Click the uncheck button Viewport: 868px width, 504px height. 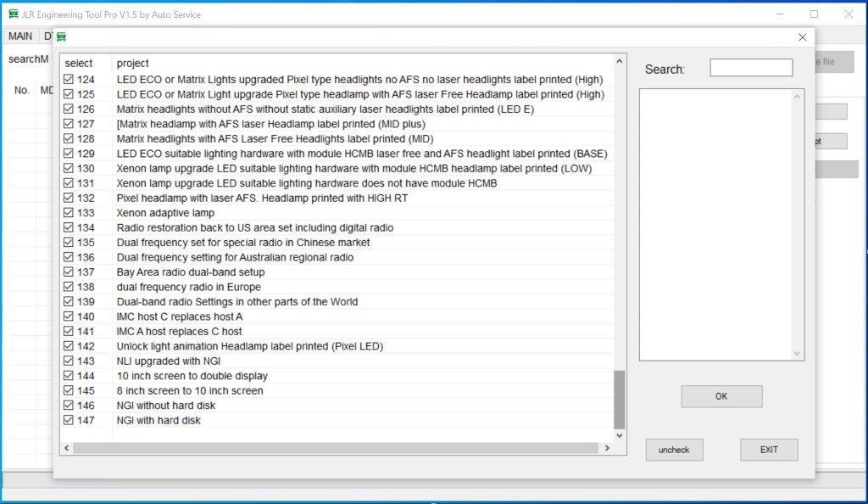(674, 450)
